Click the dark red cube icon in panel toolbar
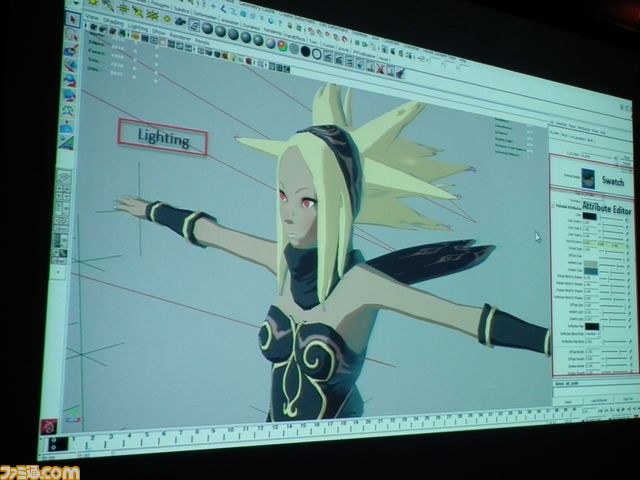This screenshot has width=640, height=480. 248,61
